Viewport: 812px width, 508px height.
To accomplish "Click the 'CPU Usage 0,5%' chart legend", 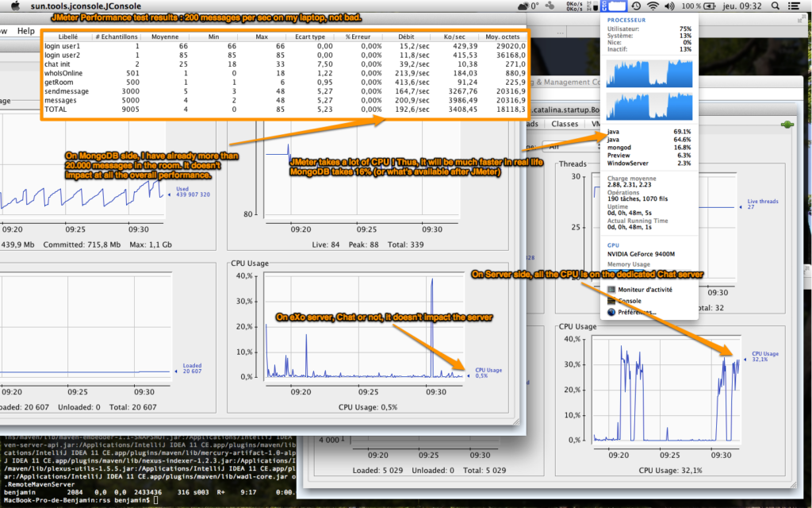I will 485,373.
